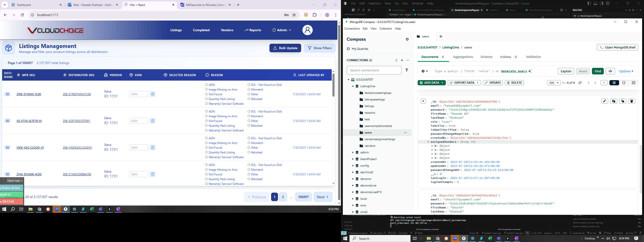Image resolution: width=644 pixels, height=242 pixels.
Task: Clone first document icon
Action: point(623,101)
